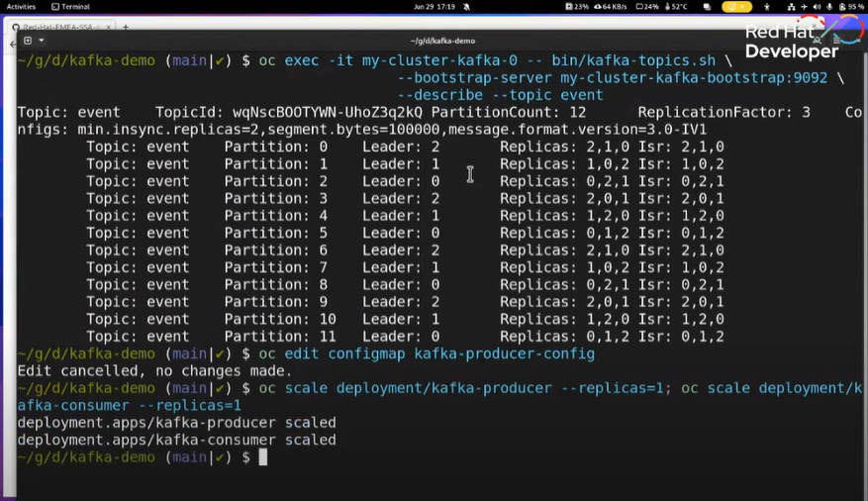The height and width of the screenshot is (501, 868).
Task: Click the PartitionCount: 12 text
Action: [509, 113]
